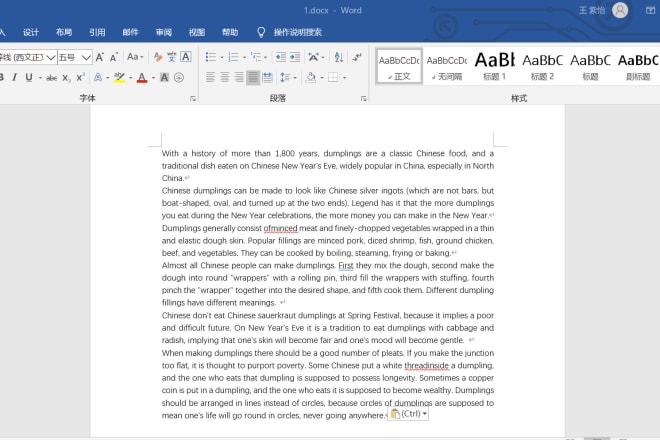660x440 pixels.
Task: Open Asian layout options
Action: tap(314, 57)
